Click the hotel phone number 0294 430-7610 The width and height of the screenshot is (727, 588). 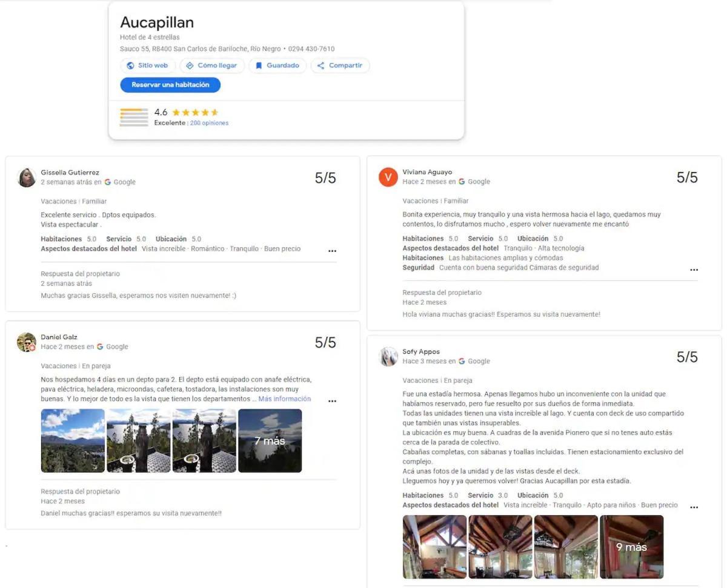point(311,49)
